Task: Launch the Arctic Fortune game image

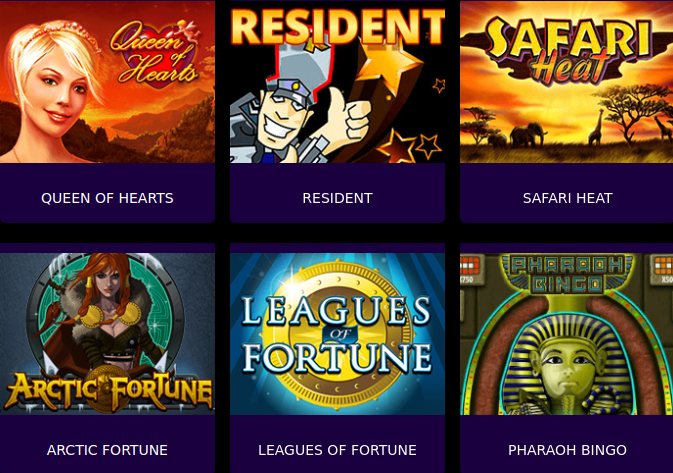Action: (x=107, y=334)
